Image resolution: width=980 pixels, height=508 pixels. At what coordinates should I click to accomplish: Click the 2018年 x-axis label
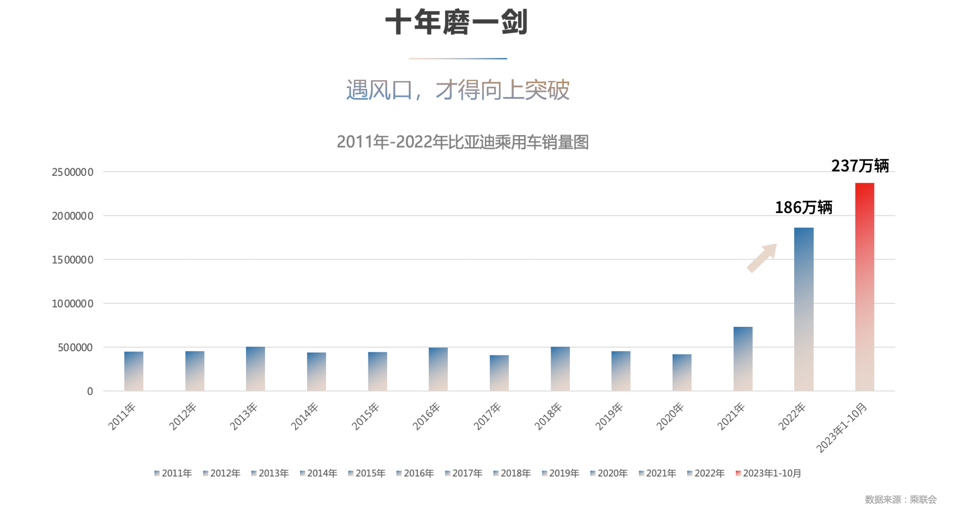coord(548,416)
